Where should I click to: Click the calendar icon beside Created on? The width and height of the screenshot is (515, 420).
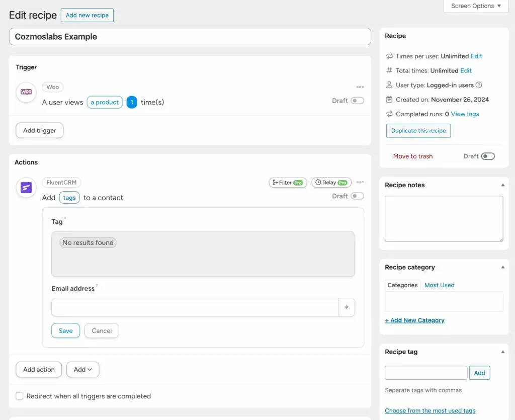(x=389, y=100)
